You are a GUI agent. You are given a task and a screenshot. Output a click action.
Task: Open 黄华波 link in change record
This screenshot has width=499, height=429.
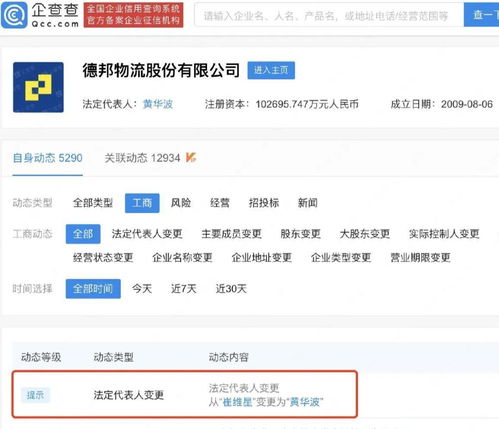[x=305, y=402]
